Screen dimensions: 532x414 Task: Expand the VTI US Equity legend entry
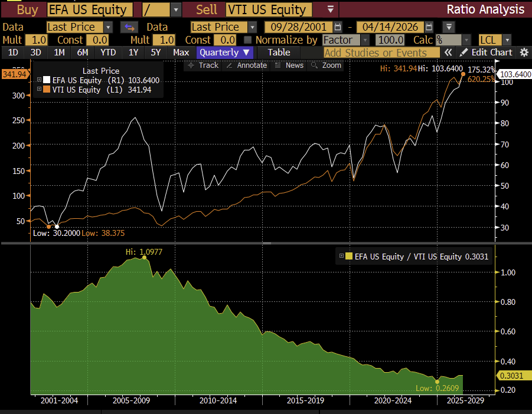pos(40,89)
